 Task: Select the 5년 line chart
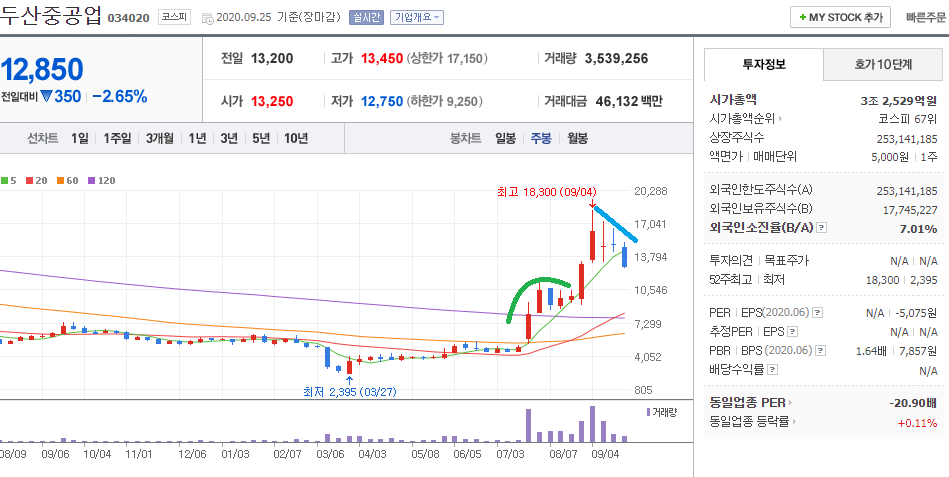click(261, 139)
